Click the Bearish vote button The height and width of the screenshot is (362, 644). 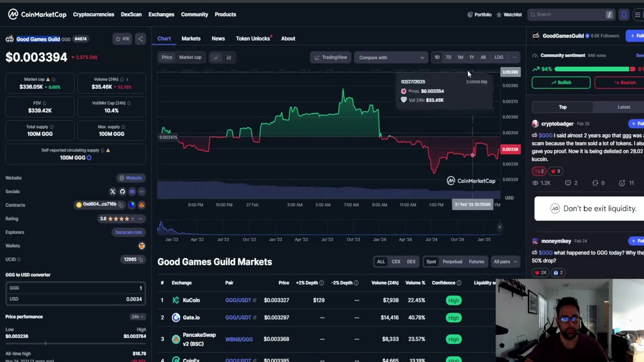619,82
